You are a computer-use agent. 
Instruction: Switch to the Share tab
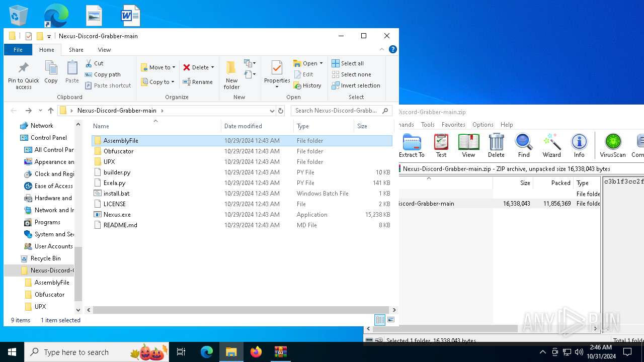(x=76, y=50)
